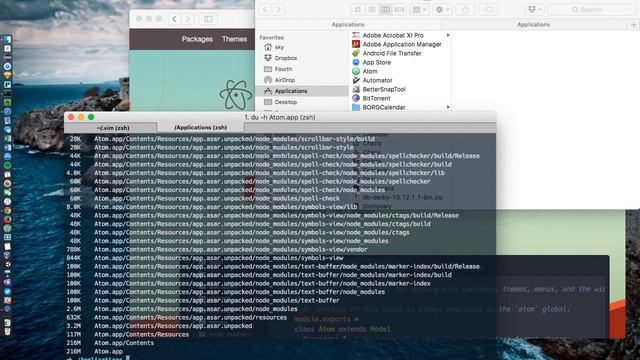Select the first Applications tab in Finder
The height and width of the screenshot is (360, 640).
348,24
